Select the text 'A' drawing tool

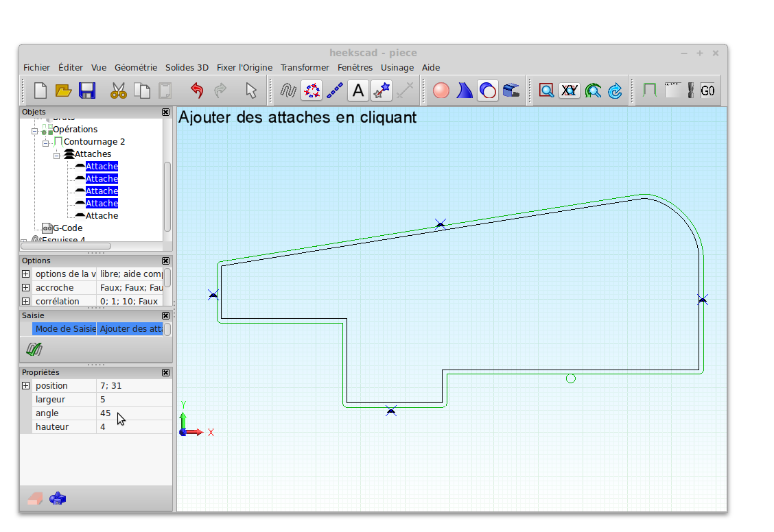[x=357, y=90]
